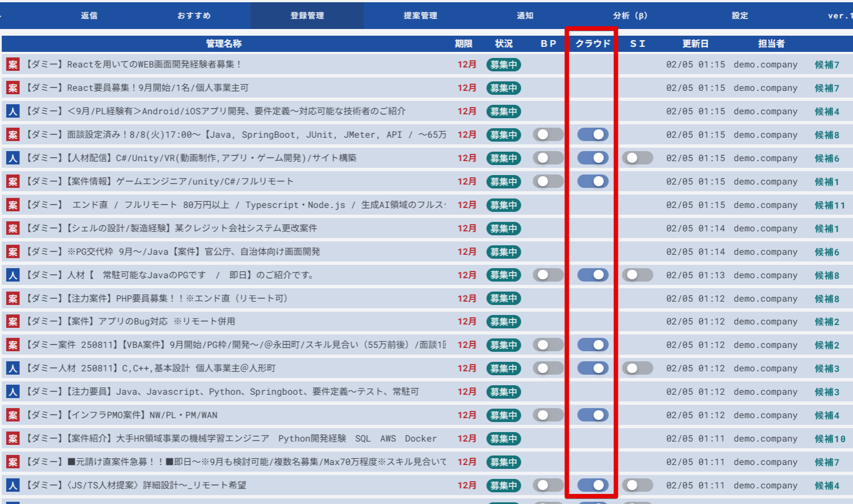
Task: Click the 募集中 badge on アプリのBug対応 row
Action: click(x=503, y=322)
